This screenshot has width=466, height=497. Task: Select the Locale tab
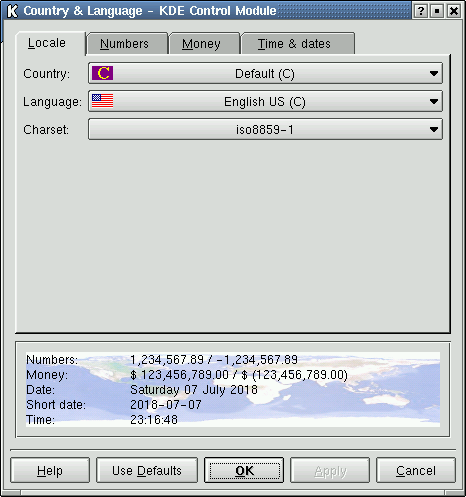(x=50, y=43)
